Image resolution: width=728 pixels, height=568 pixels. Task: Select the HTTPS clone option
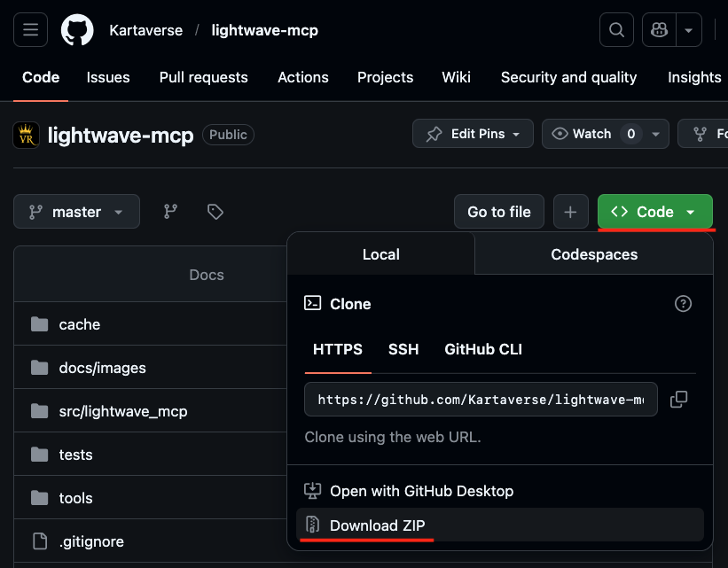(338, 349)
